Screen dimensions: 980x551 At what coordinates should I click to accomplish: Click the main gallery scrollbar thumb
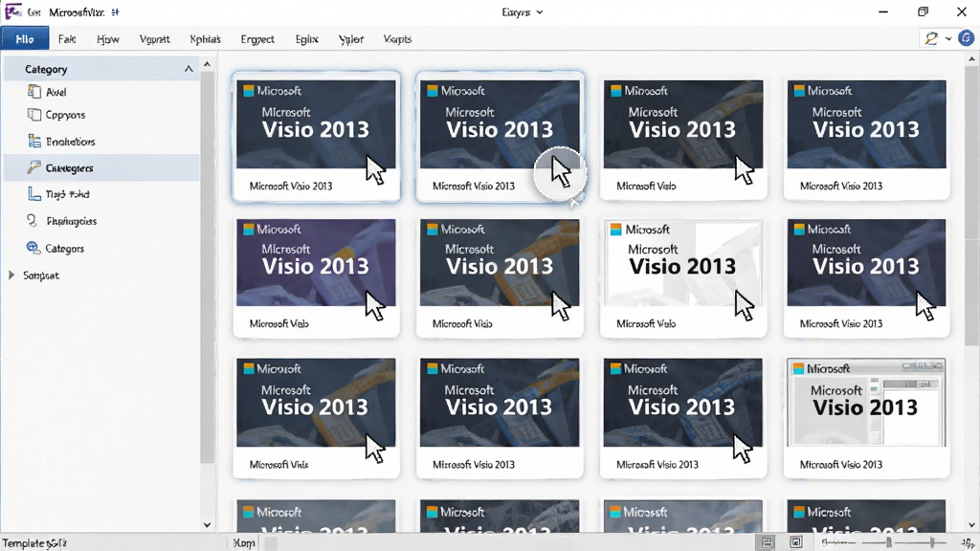[x=971, y=207]
